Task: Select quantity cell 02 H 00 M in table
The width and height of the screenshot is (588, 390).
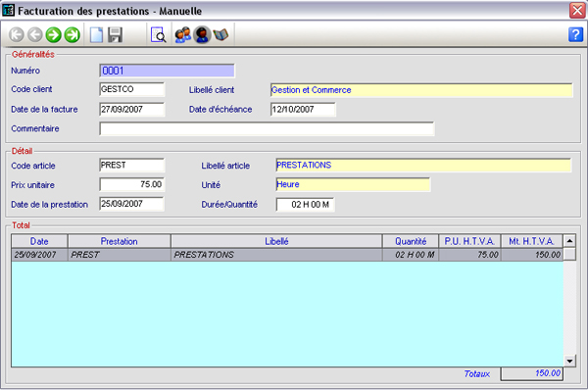Action: (411, 255)
